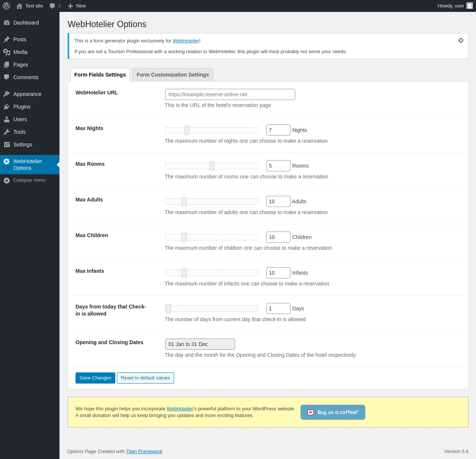
Task: Focus the Max Rooms number field
Action: pyautogui.click(x=278, y=166)
